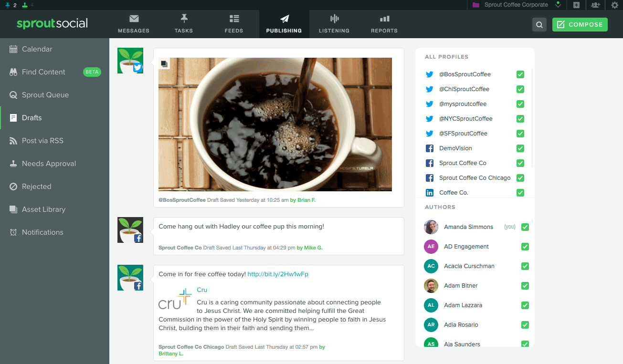Open Find Content in the sidebar

point(54,72)
